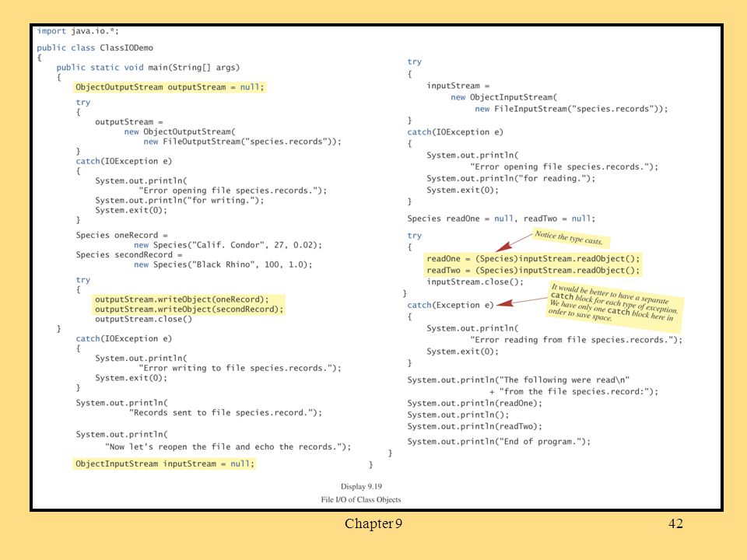747x560 pixels.
Task: Select the 'inputStream =' assignment line
Action: click(458, 86)
